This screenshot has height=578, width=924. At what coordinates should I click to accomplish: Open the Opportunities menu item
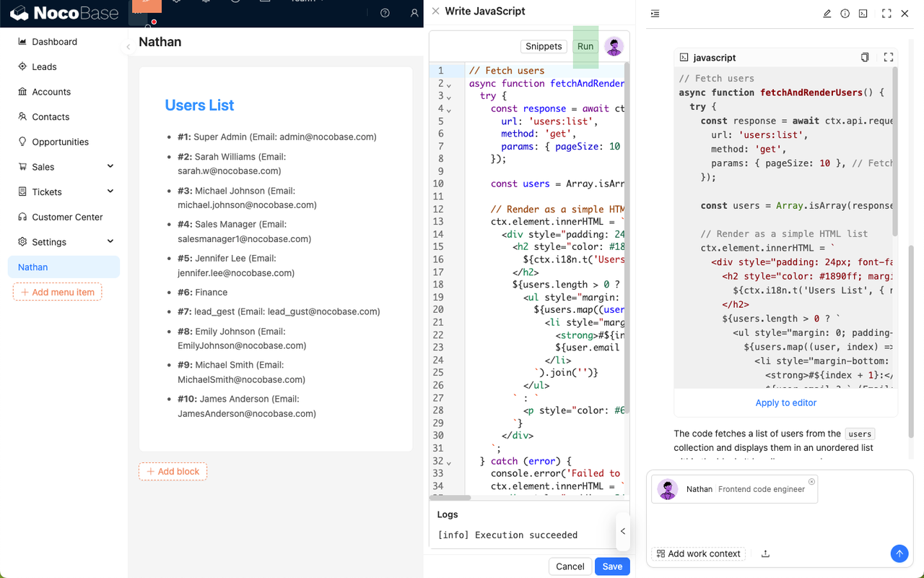click(64, 142)
